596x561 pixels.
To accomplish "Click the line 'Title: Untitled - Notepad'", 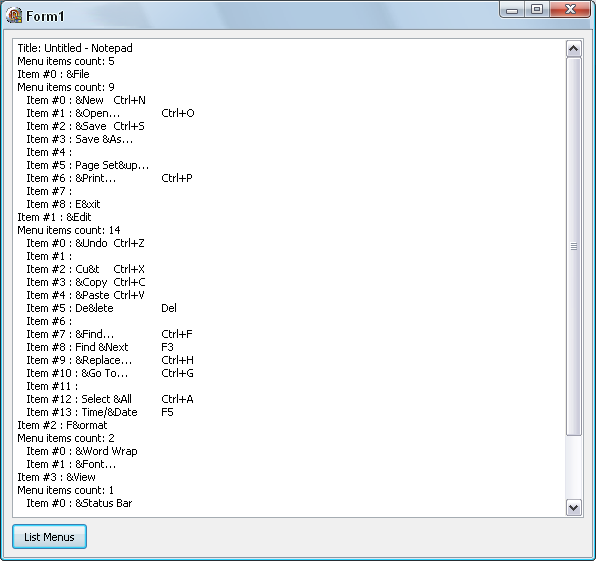I will (75, 48).
